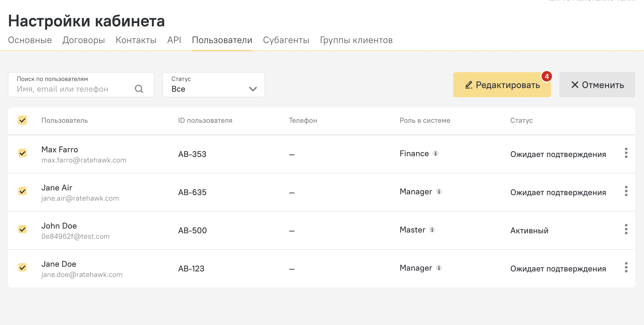Screen dimensions: 644x325
Task: Uncheck the select-all checkbox in table header
Action: pyautogui.click(x=22, y=120)
